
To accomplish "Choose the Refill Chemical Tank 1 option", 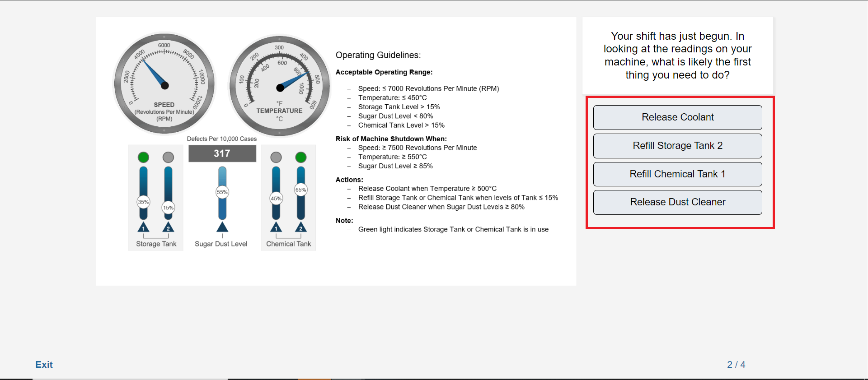I will 677,174.
